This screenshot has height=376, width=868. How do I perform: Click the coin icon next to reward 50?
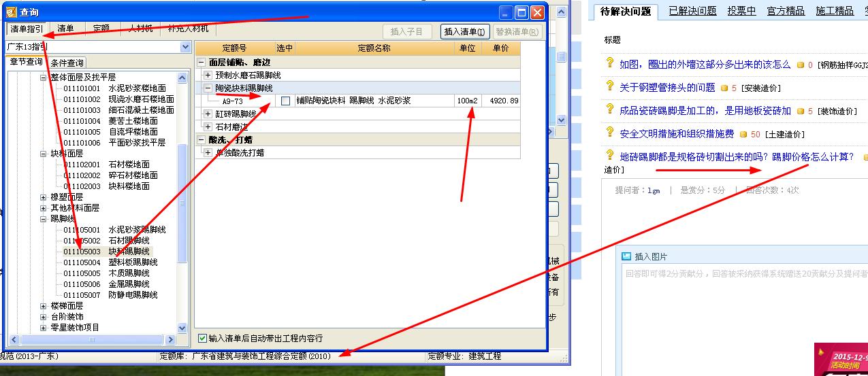[743, 135]
